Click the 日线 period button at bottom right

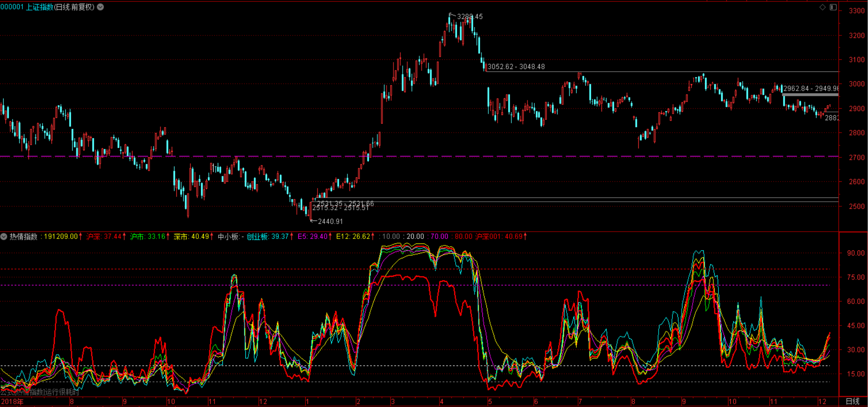pos(853,401)
